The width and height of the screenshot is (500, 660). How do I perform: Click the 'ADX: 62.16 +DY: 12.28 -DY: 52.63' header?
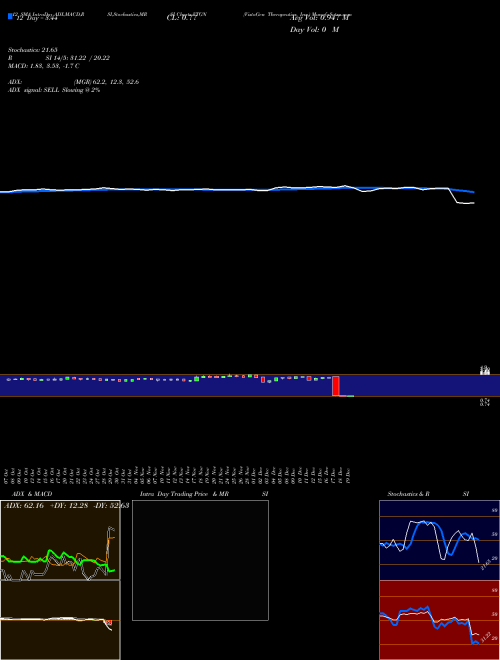66,506
